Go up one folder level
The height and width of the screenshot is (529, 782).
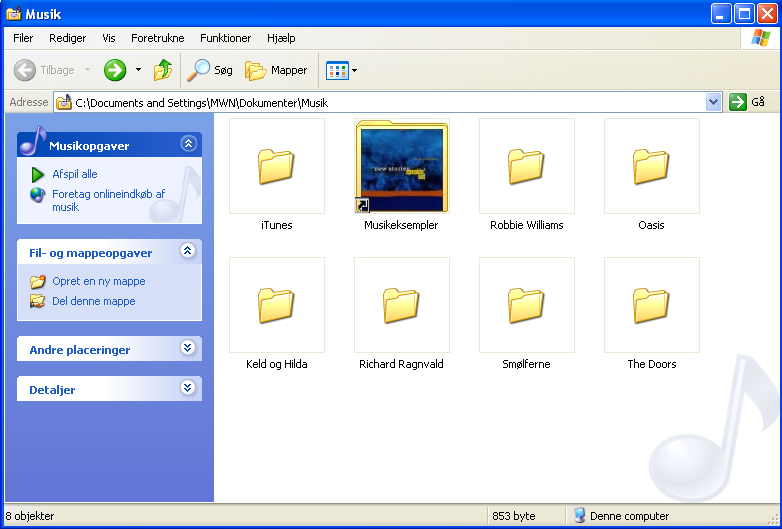163,70
